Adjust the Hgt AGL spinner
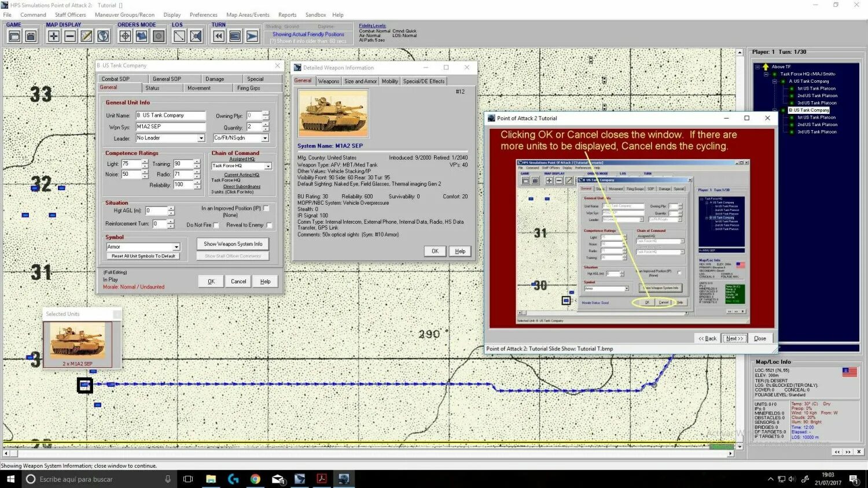Image resolution: width=868 pixels, height=488 pixels. (x=171, y=210)
